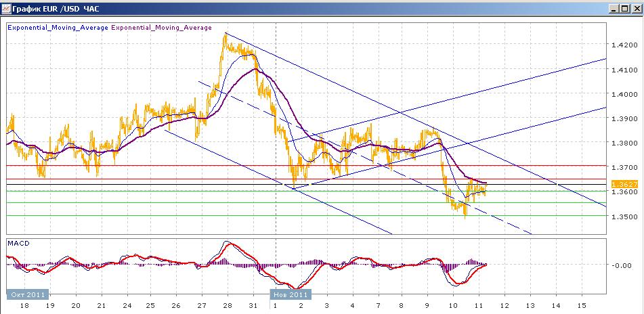Click the 1.4000 price axis label
This screenshot has width=644, height=314.
tap(623, 94)
